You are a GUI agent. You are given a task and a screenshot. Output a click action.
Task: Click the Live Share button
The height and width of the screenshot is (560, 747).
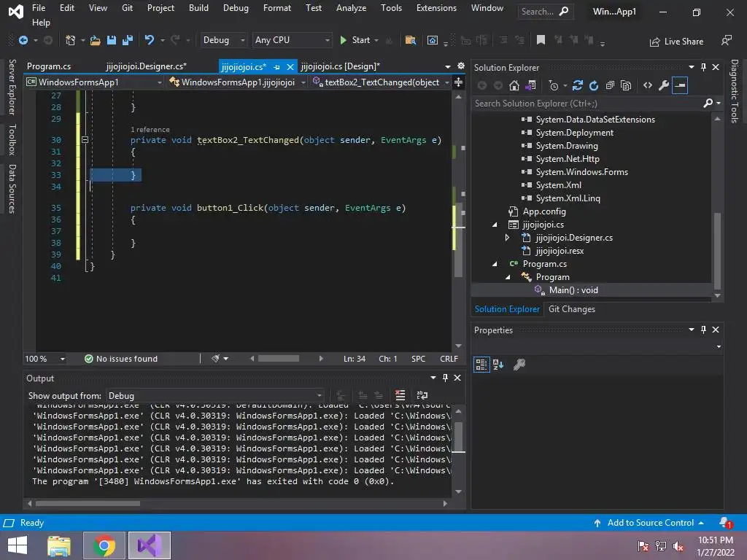(676, 42)
